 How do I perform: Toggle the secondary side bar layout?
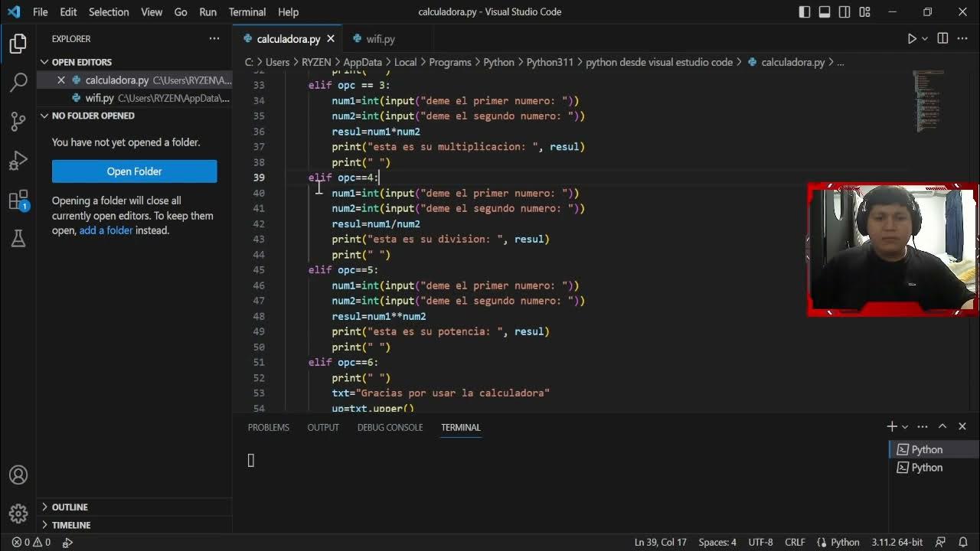point(844,12)
